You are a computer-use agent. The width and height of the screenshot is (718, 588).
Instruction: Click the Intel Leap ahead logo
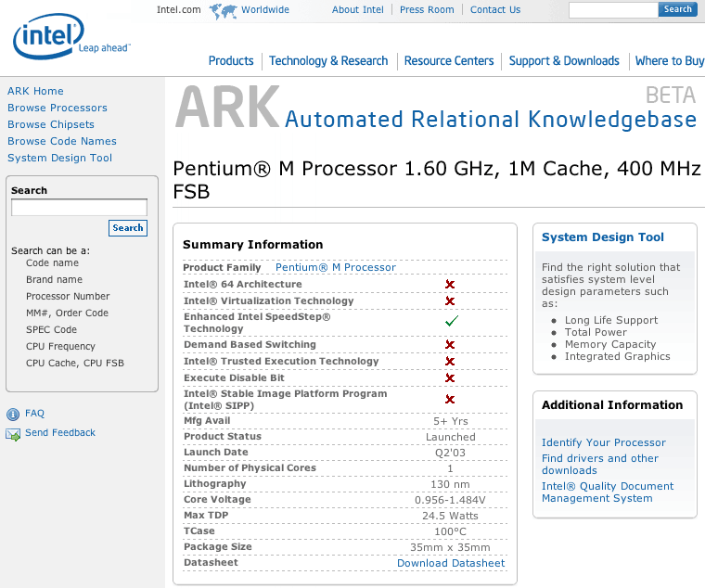click(71, 37)
